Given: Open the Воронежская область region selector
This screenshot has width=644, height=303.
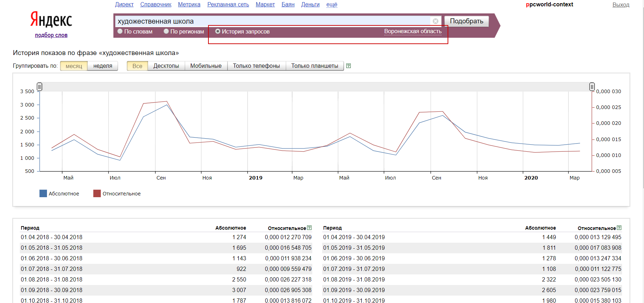Looking at the screenshot, I should coord(413,31).
